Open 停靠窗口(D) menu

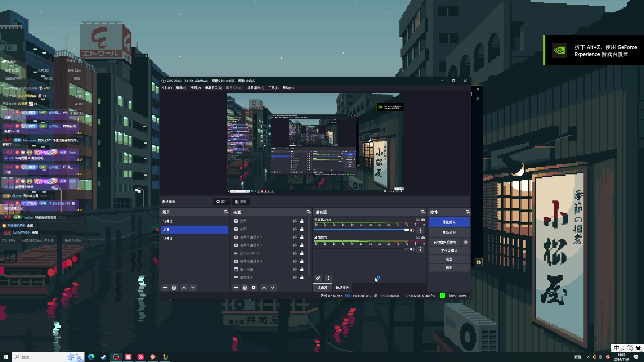pos(213,88)
